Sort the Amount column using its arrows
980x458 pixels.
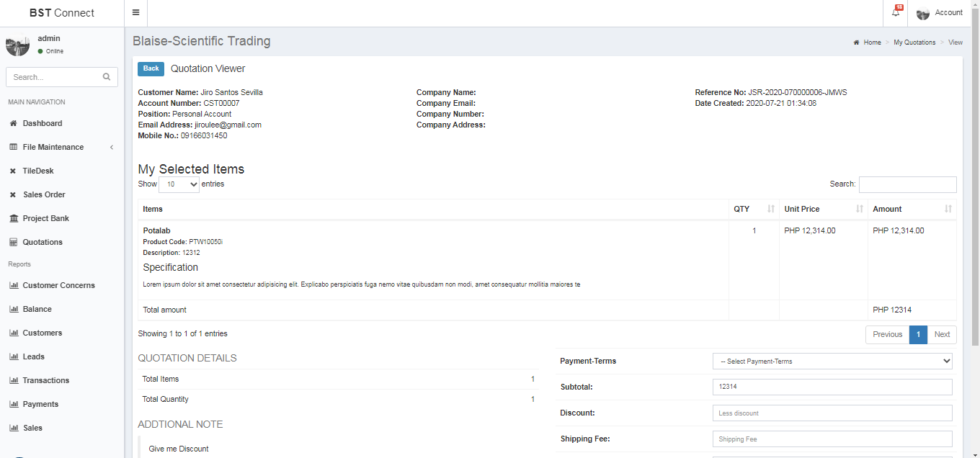[948, 209]
